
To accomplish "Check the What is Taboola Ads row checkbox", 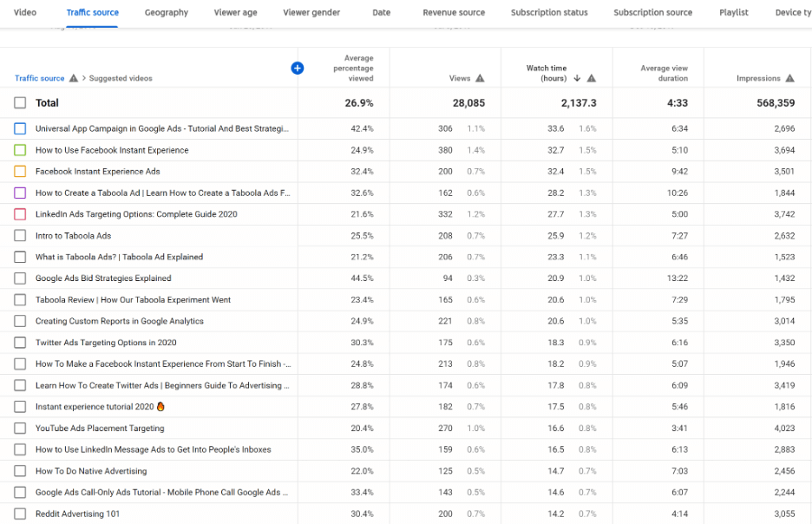I will pyautogui.click(x=20, y=257).
